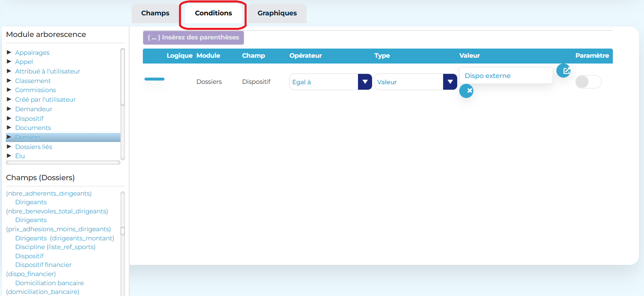The width and height of the screenshot is (644, 296).
Task: Click the module tree horizontal scrollbar
Action: (63, 163)
